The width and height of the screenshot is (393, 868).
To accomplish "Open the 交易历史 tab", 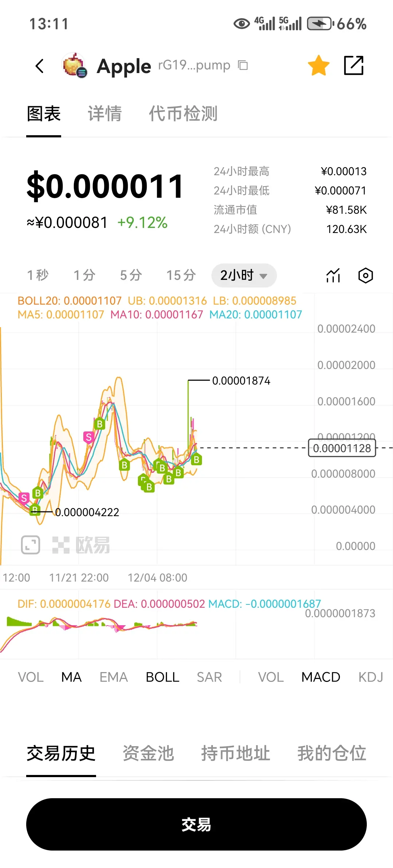I will tap(61, 753).
